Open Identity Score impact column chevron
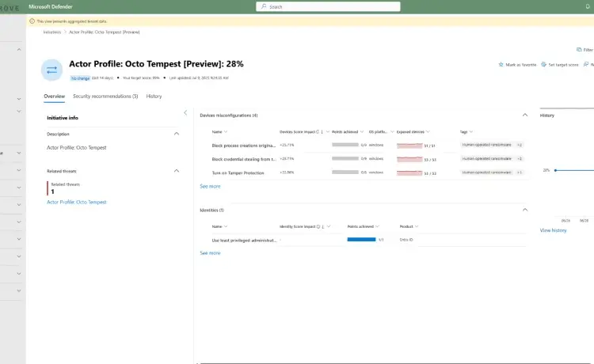 coord(329,226)
